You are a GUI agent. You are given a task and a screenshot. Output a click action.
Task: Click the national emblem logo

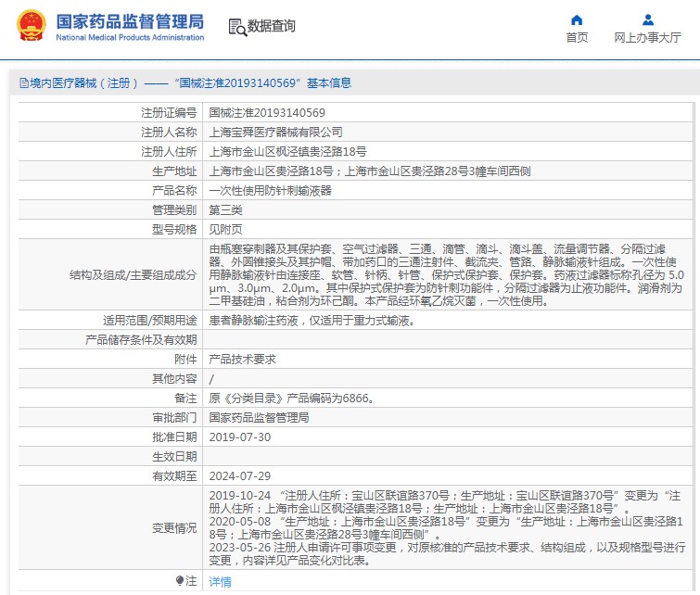[31, 26]
